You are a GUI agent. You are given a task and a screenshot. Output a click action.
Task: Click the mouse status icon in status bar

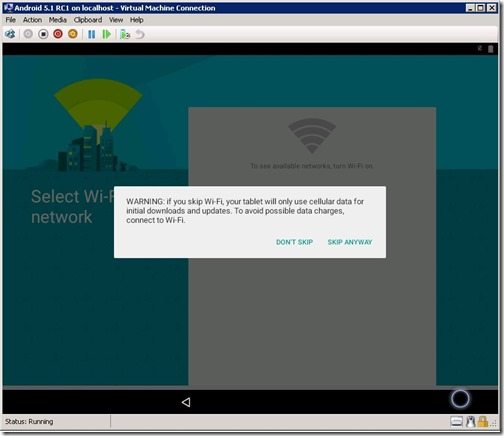471,422
